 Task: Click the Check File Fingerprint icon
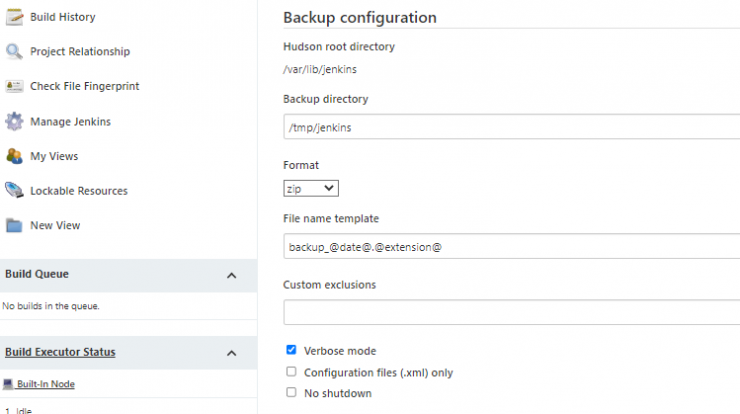click(x=14, y=86)
